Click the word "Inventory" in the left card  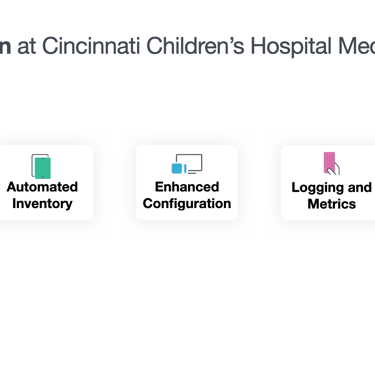(42, 203)
